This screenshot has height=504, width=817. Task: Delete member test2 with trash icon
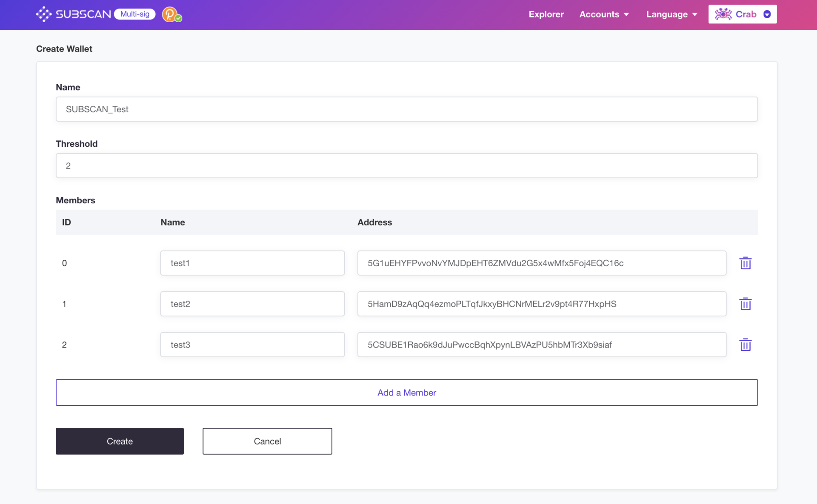click(x=745, y=304)
